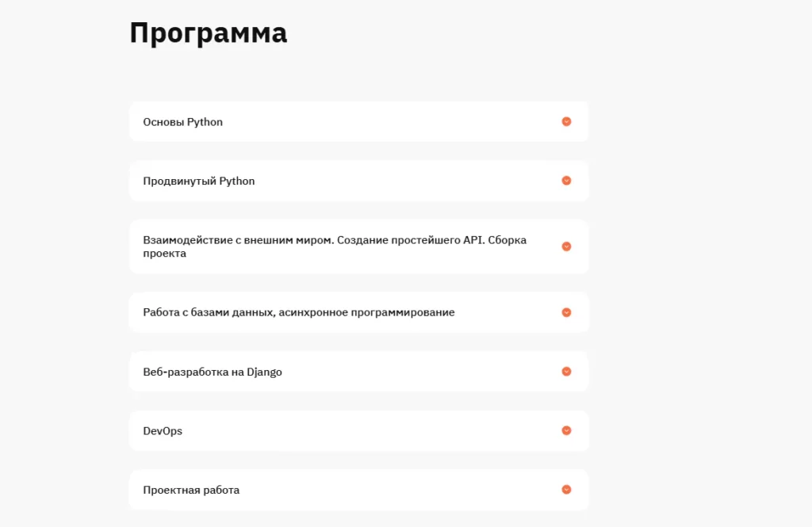The height and width of the screenshot is (527, 812).
Task: Click the orange chevron icon on Основы Python
Action: point(566,121)
